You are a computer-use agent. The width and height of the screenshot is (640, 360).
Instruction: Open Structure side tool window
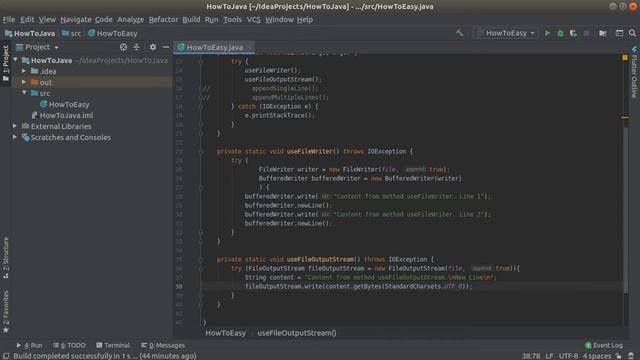6,258
